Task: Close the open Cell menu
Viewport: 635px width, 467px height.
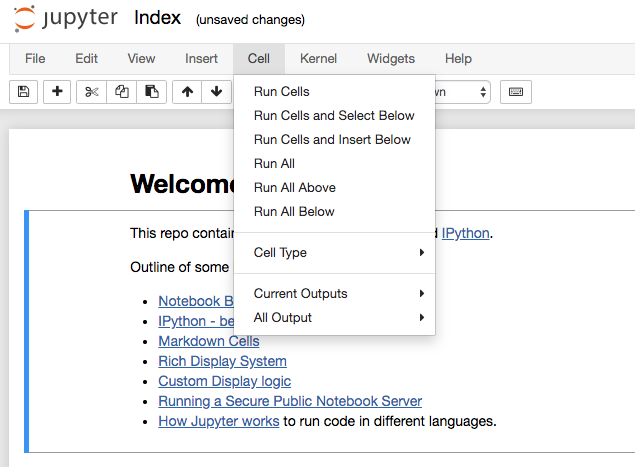Action: [x=259, y=59]
